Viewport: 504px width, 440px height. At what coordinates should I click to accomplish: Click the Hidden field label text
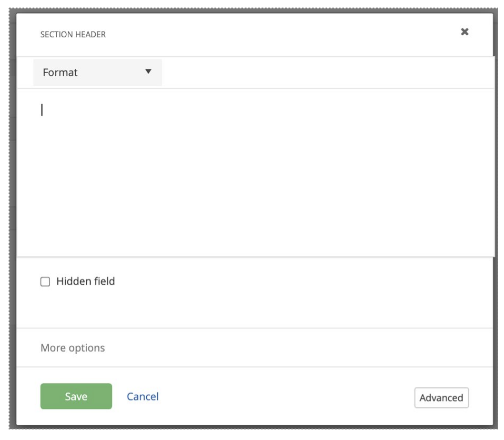pos(85,282)
